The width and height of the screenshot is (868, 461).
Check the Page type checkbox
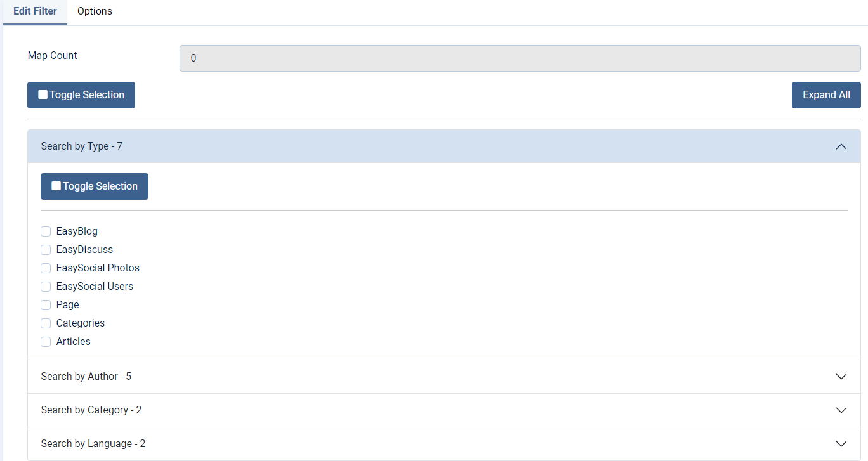[46, 305]
